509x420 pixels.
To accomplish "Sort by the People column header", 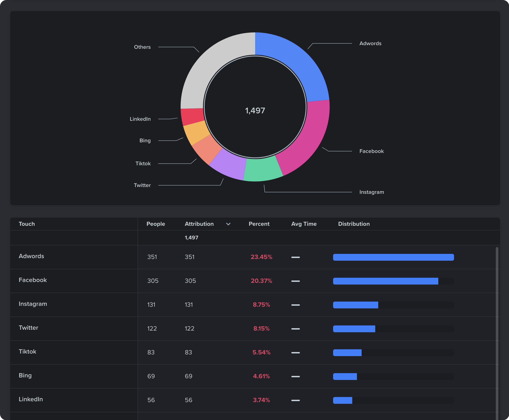I will [156, 224].
